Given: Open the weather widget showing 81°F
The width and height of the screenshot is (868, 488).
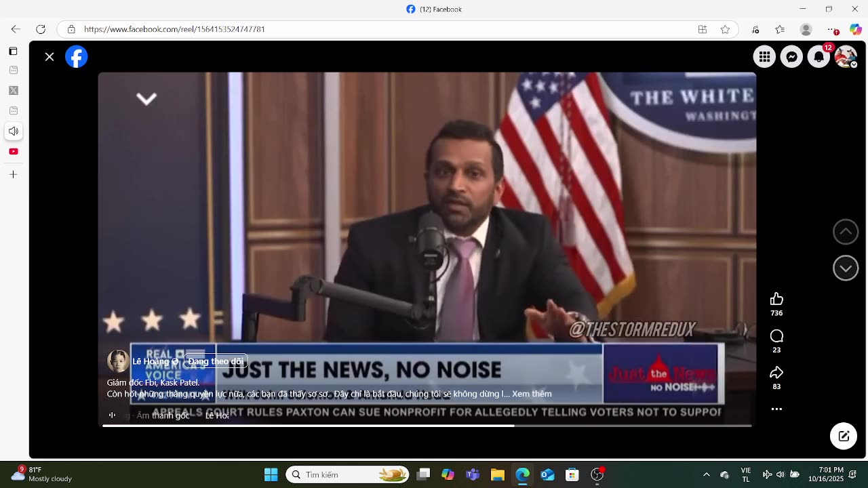Looking at the screenshot, I should [x=42, y=474].
